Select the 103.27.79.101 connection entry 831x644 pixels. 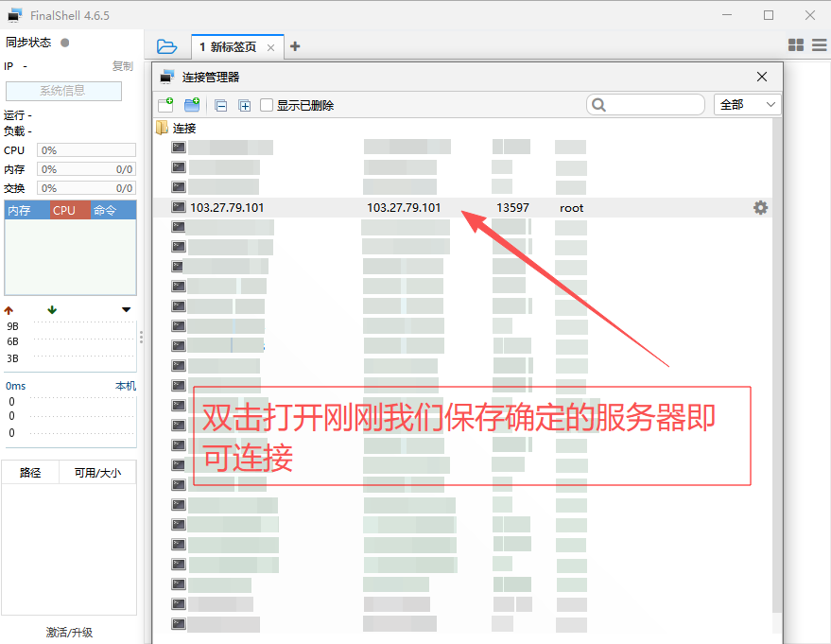click(x=227, y=208)
